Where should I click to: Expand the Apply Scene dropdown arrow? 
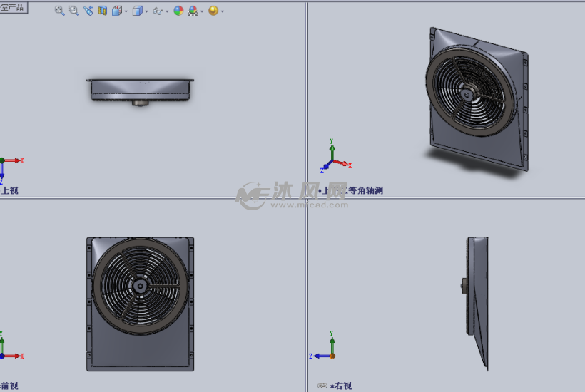tap(202, 11)
